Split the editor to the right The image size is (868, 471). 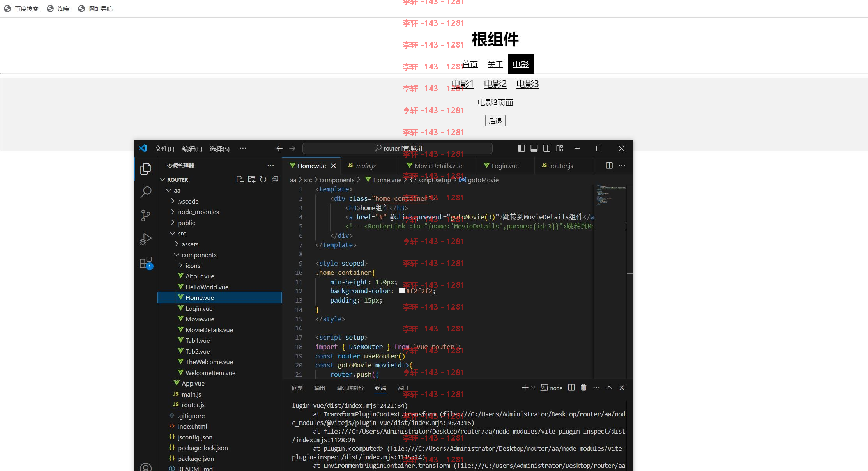[x=609, y=166]
